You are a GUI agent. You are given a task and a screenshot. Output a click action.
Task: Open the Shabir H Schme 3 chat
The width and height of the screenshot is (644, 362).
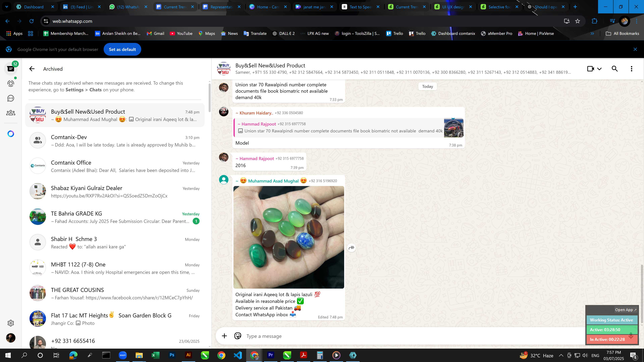point(115,243)
